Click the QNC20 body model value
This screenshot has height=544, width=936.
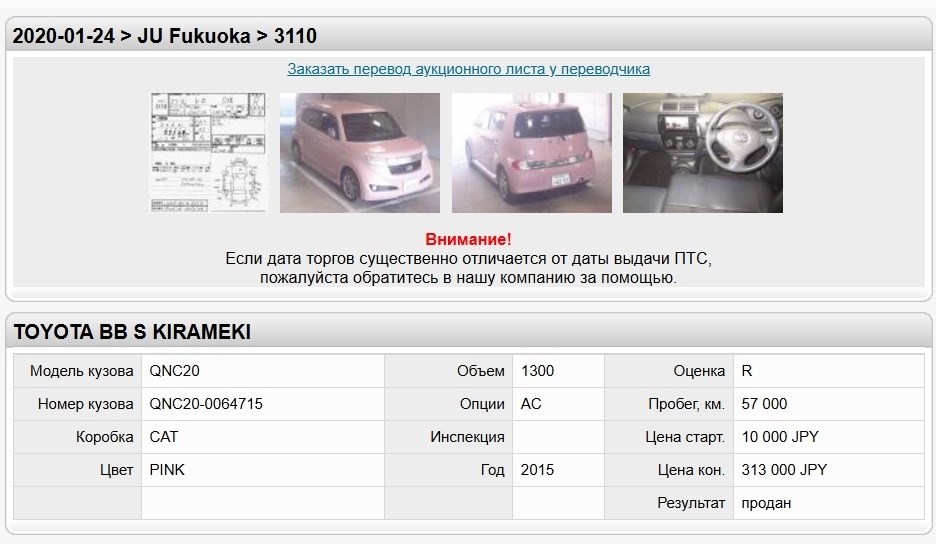click(174, 371)
